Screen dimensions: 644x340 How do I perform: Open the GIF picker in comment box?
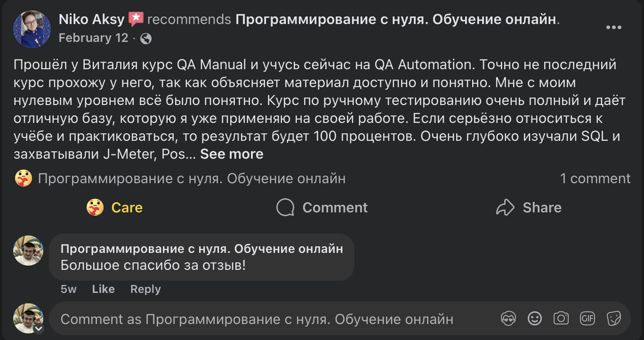[x=588, y=319]
